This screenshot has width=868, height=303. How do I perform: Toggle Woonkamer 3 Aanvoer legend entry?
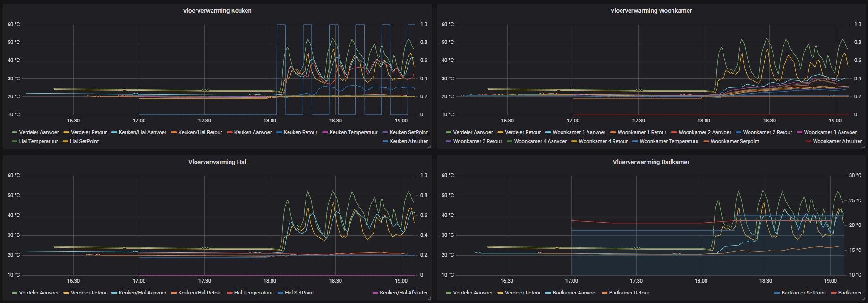point(830,133)
